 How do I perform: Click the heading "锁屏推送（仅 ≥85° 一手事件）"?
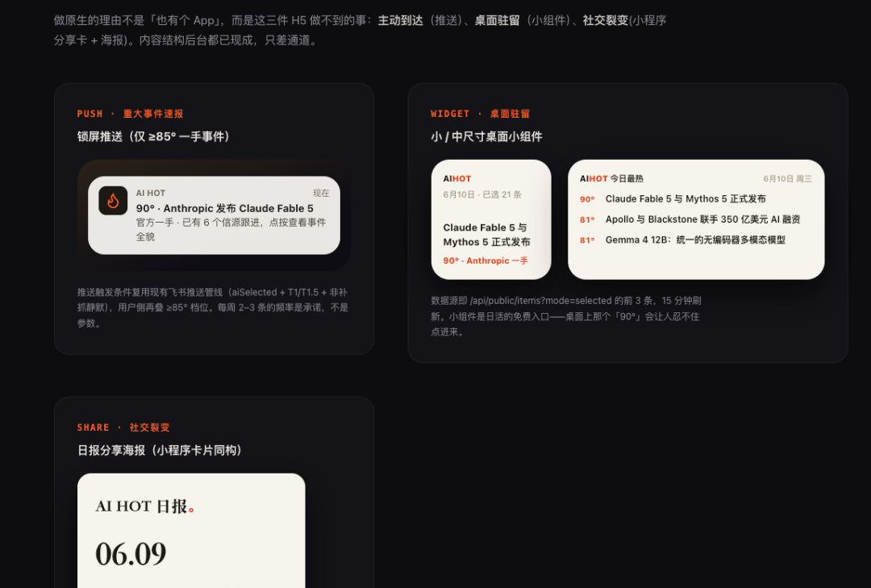[153, 137]
